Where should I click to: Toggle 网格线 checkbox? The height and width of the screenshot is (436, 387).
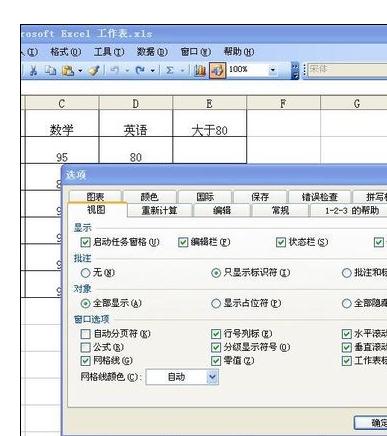point(86,361)
